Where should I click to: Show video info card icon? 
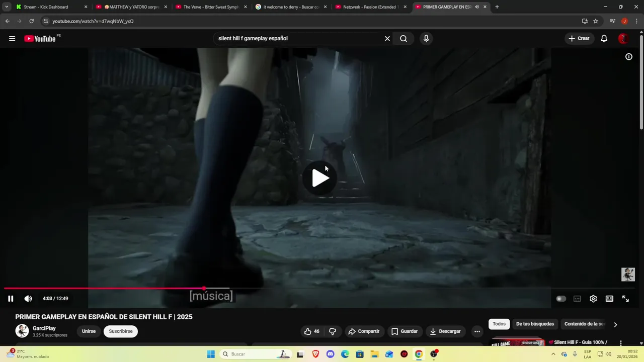tap(629, 57)
